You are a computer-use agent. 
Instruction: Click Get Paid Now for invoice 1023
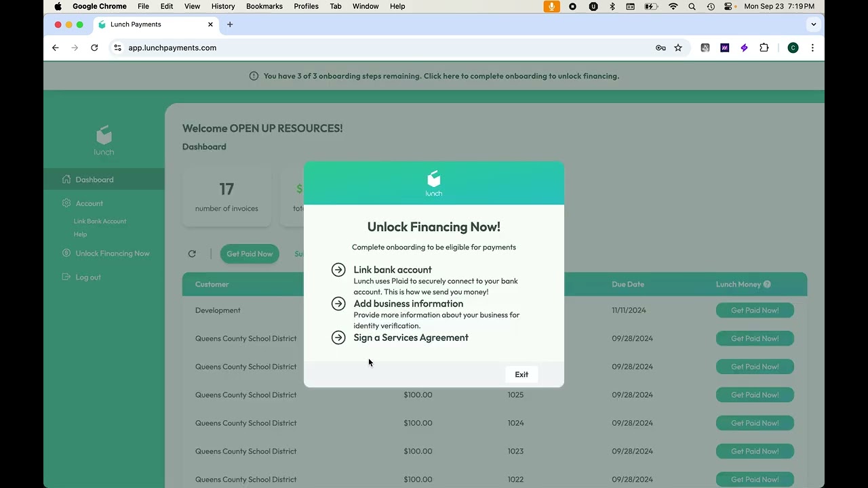click(755, 451)
